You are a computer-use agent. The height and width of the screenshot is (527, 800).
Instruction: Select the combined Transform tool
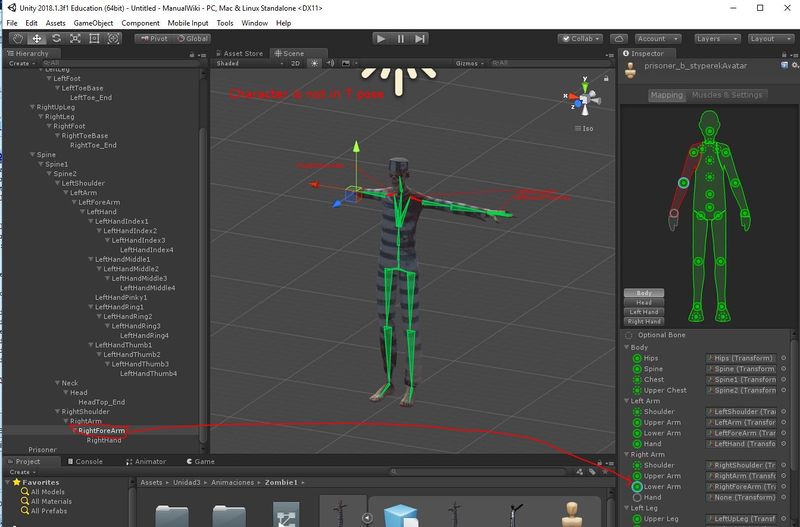pyautogui.click(x=113, y=38)
